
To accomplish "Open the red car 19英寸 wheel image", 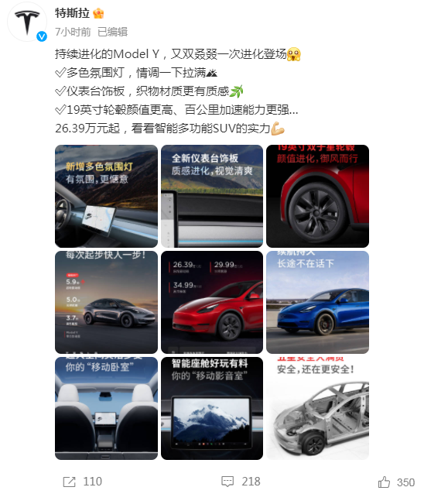I will click(317, 196).
